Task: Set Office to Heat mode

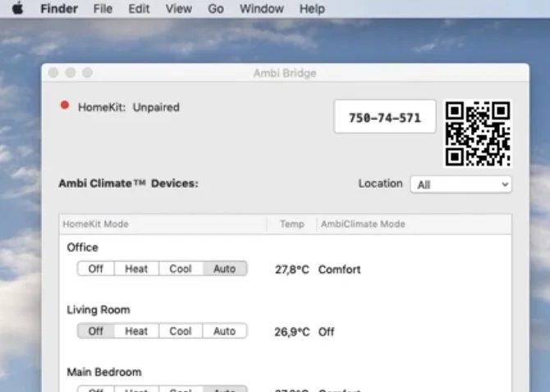Action: point(136,269)
